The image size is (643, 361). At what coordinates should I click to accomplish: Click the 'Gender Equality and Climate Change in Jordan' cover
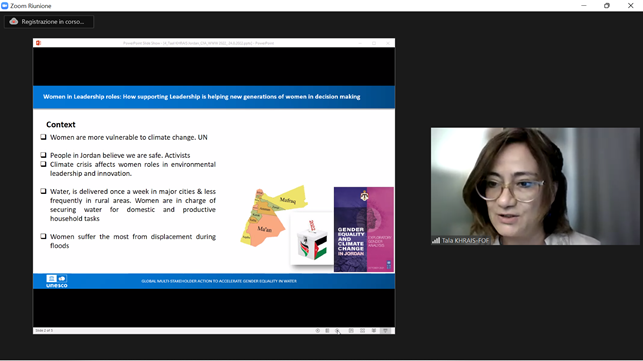pos(364,229)
